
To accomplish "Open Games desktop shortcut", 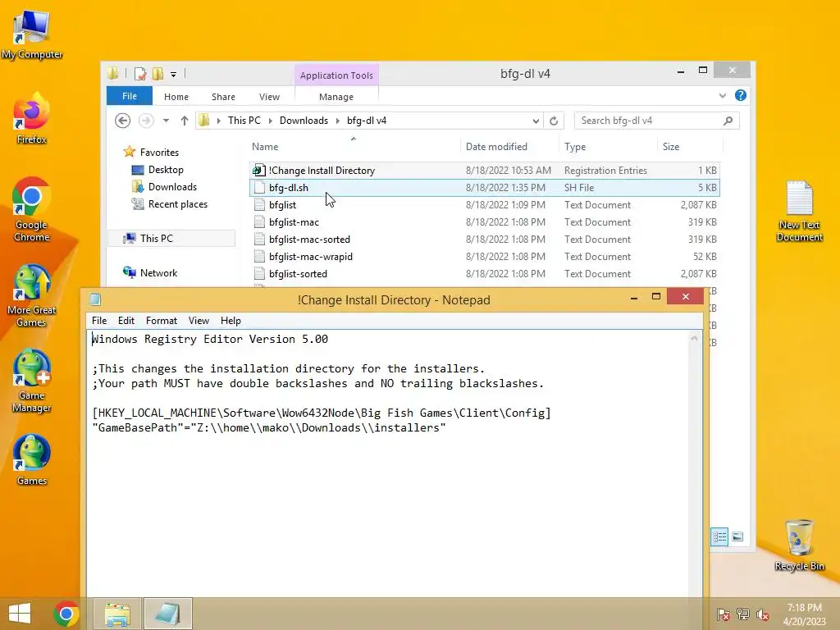I will click(x=32, y=459).
